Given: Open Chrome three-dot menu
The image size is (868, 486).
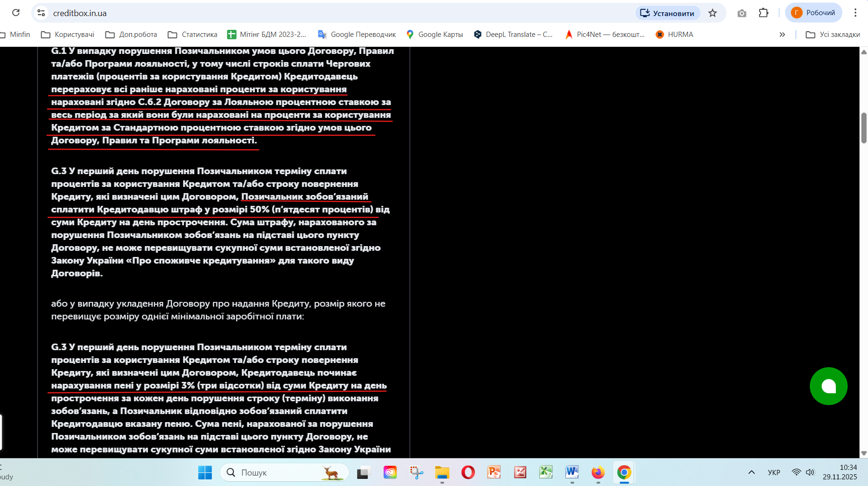Looking at the screenshot, I should pos(855,13).
